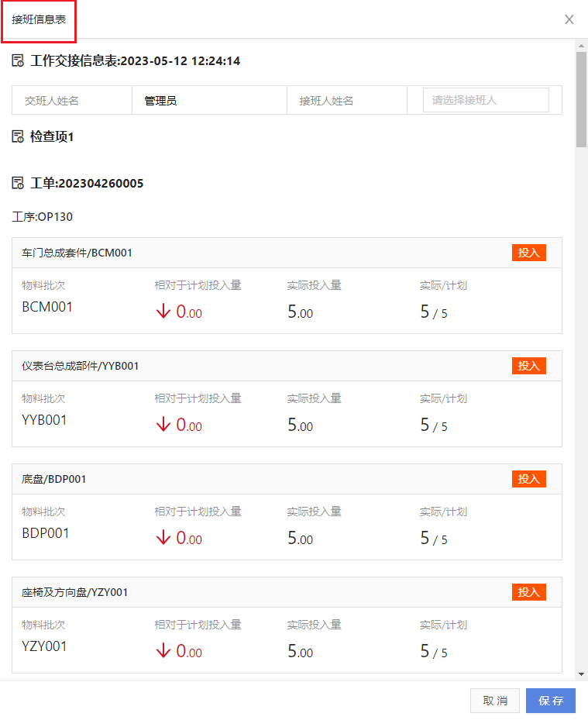
Task: Click the form icon beside 工作交接信息表 heading
Action: coord(18,60)
